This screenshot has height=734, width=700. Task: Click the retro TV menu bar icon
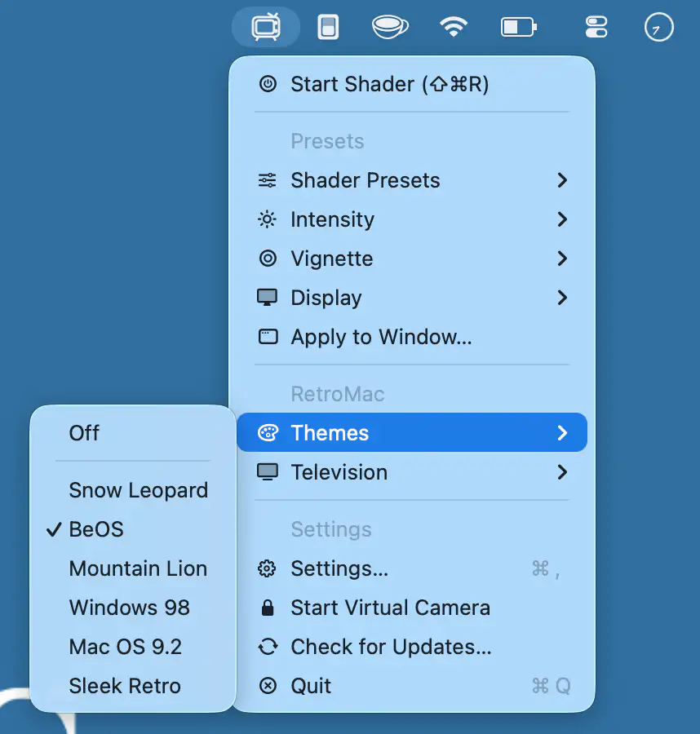[266, 27]
